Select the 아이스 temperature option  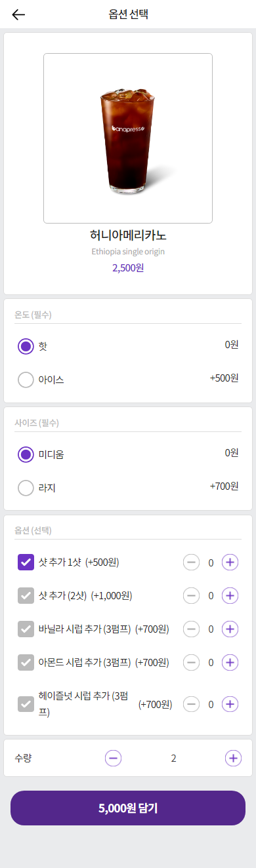[x=26, y=380]
